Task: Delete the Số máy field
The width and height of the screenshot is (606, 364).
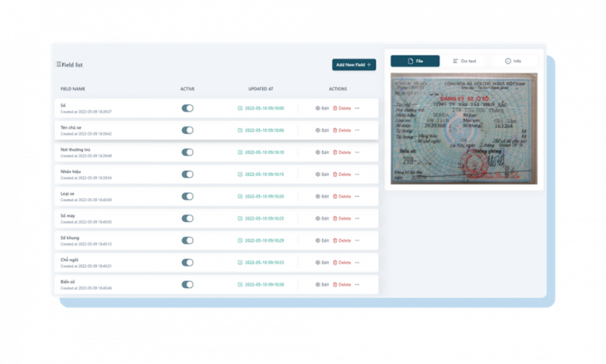Action: click(342, 218)
